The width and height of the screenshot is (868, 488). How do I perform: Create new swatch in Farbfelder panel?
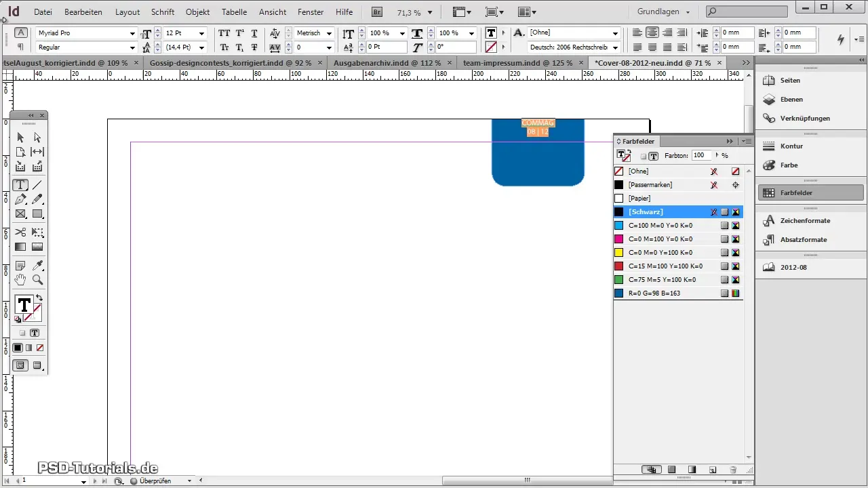[713, 469]
